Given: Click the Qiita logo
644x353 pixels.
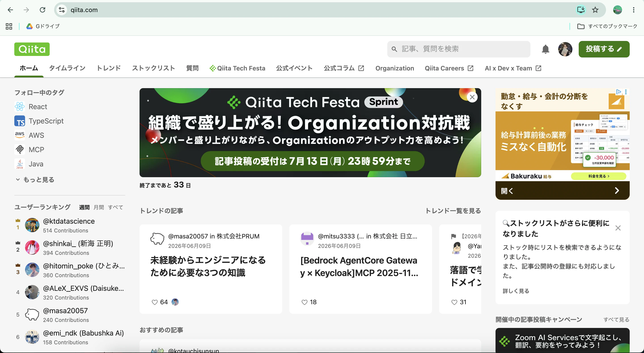Looking at the screenshot, I should [32, 49].
